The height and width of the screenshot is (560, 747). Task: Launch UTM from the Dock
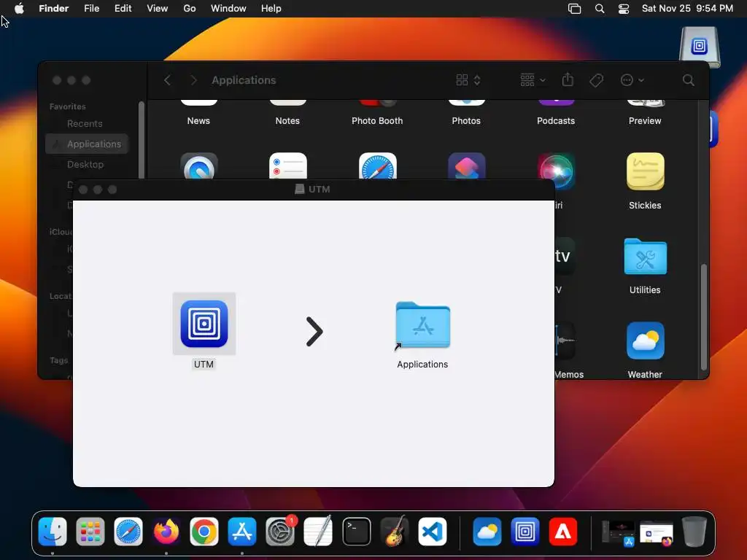click(x=525, y=532)
